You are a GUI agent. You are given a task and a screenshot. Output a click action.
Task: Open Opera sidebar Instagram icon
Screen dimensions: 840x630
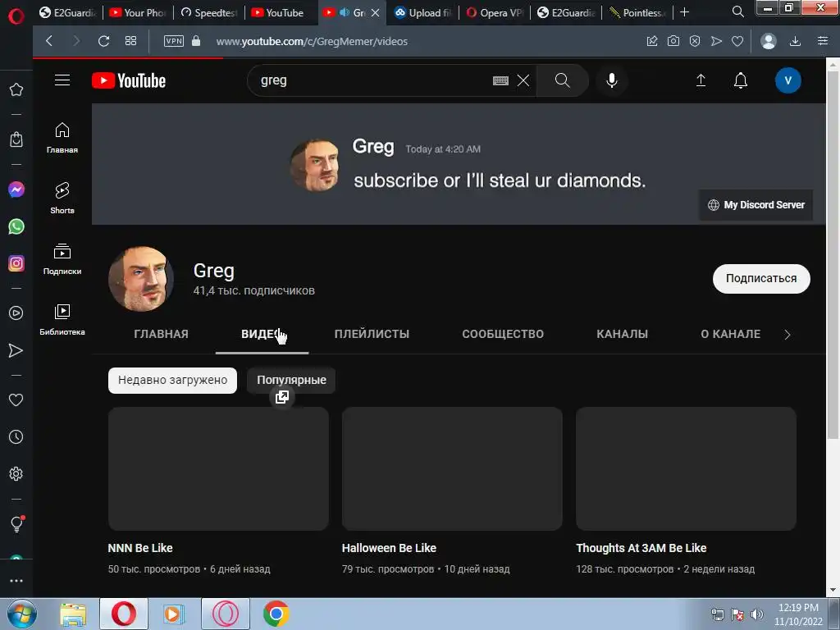(x=16, y=263)
